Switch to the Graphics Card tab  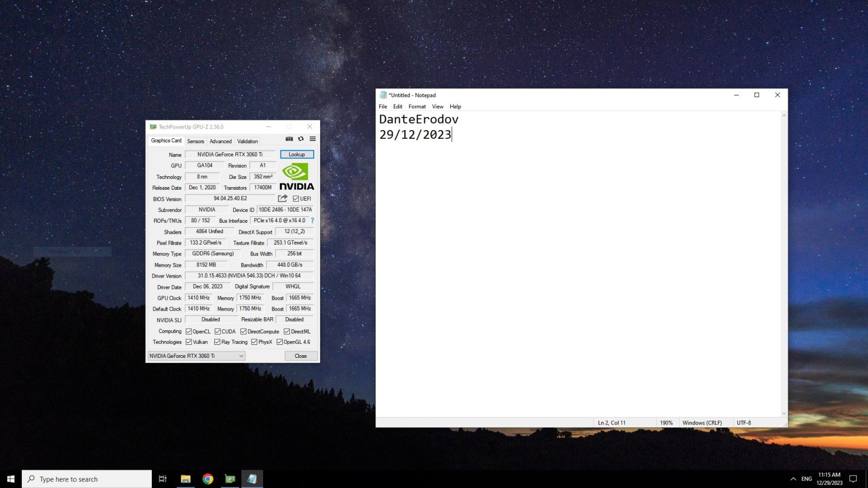166,140
